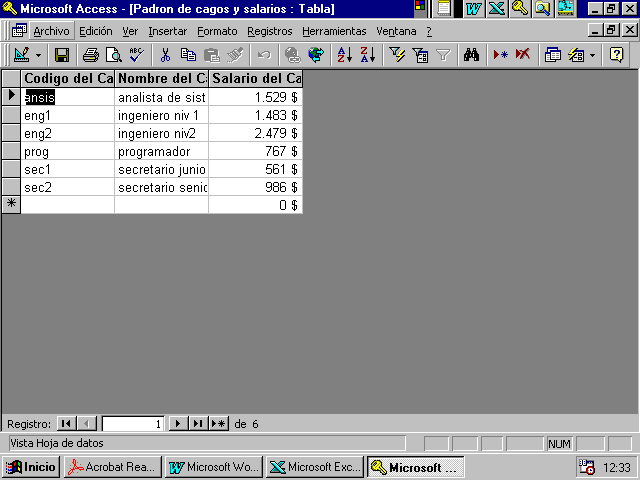Screen dimensions: 640x480
Task: Open Print Preview from the toolbar
Action: pyautogui.click(x=114, y=55)
